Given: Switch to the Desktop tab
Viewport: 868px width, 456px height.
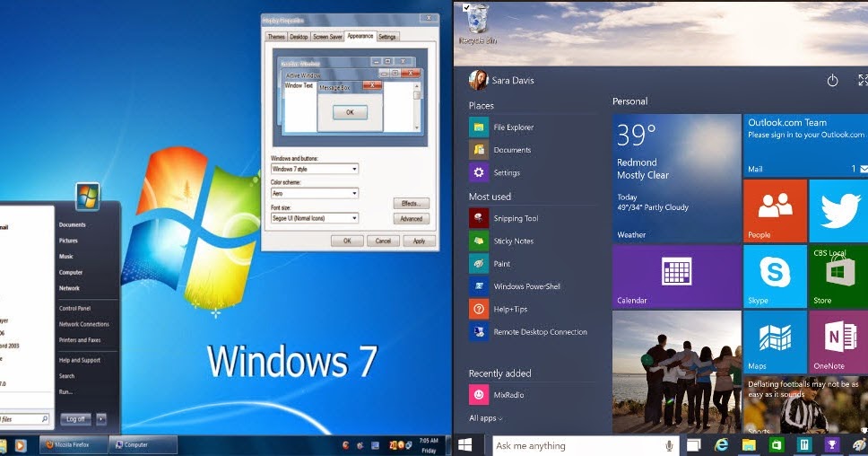Looking at the screenshot, I should (299, 37).
